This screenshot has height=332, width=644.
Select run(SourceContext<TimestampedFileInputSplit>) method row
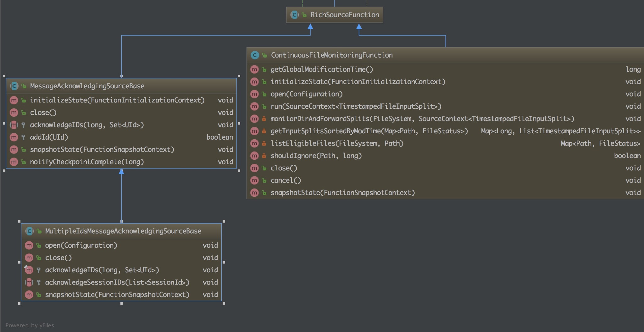click(356, 107)
